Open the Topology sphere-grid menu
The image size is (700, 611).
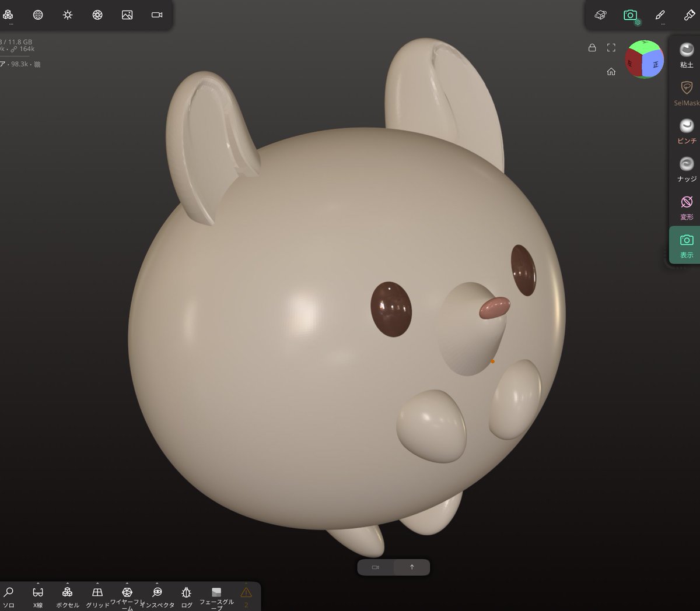coord(38,15)
